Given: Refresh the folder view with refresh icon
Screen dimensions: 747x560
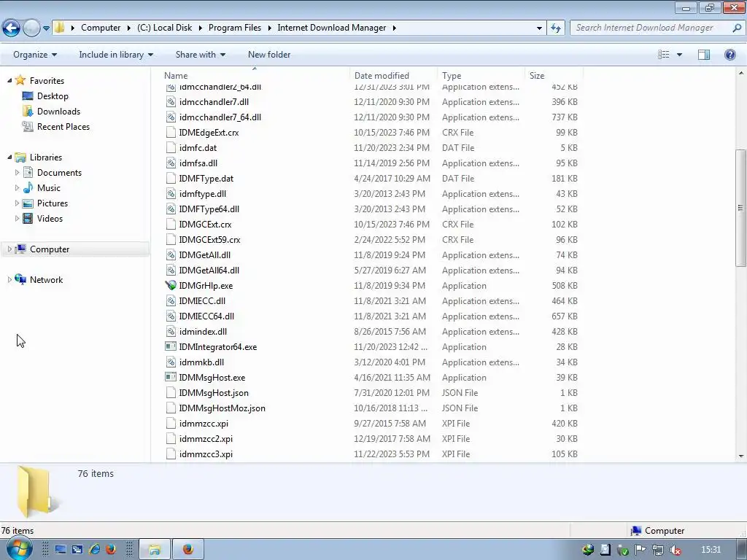Looking at the screenshot, I should click(x=555, y=28).
